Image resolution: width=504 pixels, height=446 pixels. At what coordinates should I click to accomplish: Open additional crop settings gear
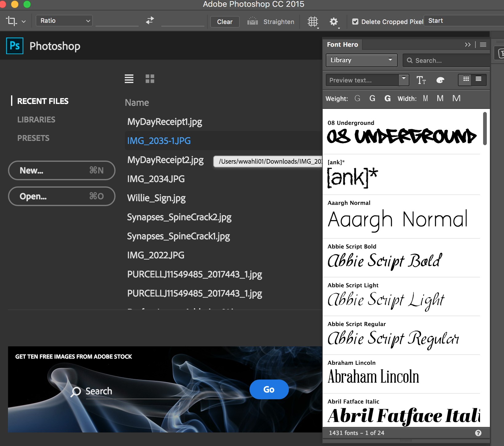click(334, 22)
